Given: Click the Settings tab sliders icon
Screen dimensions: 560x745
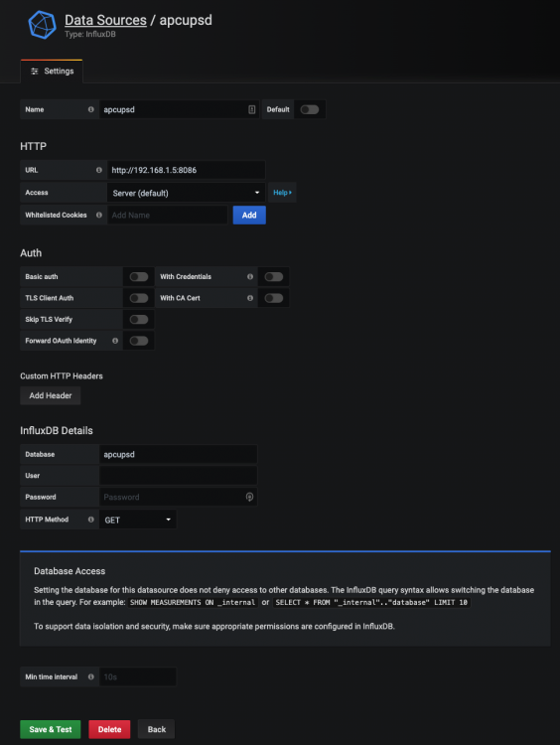Looking at the screenshot, I should (x=35, y=72).
